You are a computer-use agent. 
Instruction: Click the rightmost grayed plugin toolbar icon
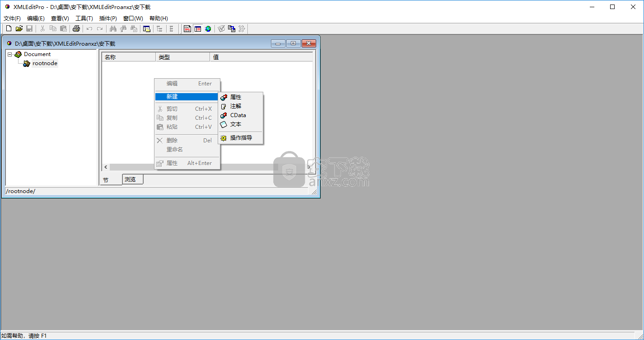point(242,28)
